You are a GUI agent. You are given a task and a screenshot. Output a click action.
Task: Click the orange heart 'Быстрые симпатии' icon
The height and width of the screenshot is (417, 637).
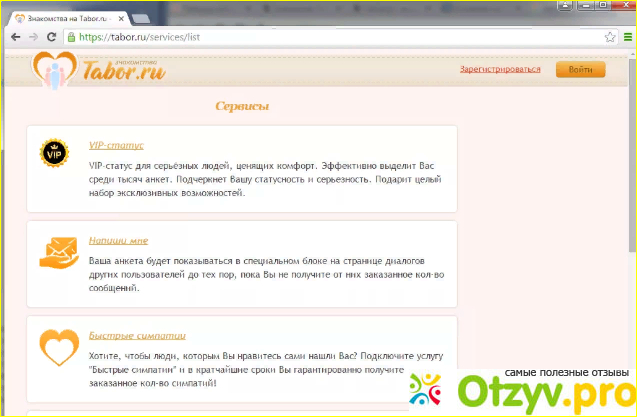(52, 345)
